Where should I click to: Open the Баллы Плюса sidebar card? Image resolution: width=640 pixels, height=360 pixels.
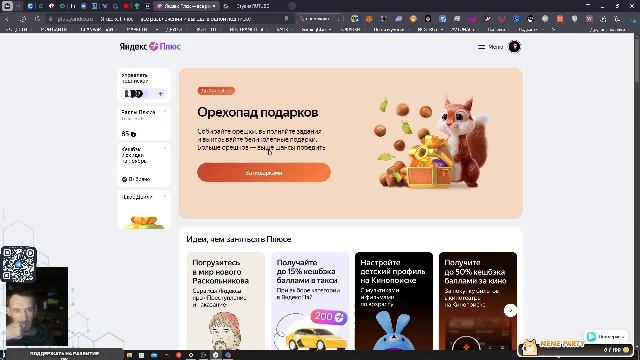click(144, 123)
